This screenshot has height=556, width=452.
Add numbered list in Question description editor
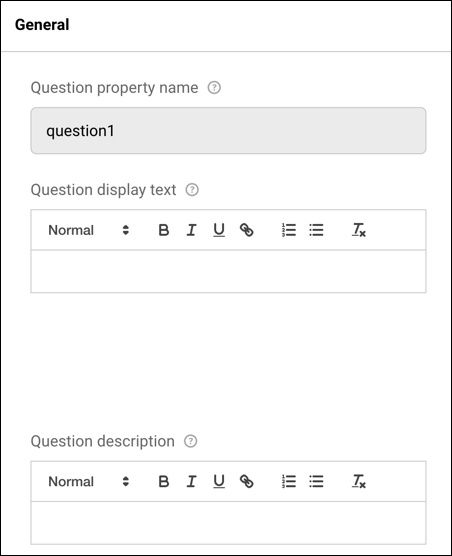click(x=289, y=482)
